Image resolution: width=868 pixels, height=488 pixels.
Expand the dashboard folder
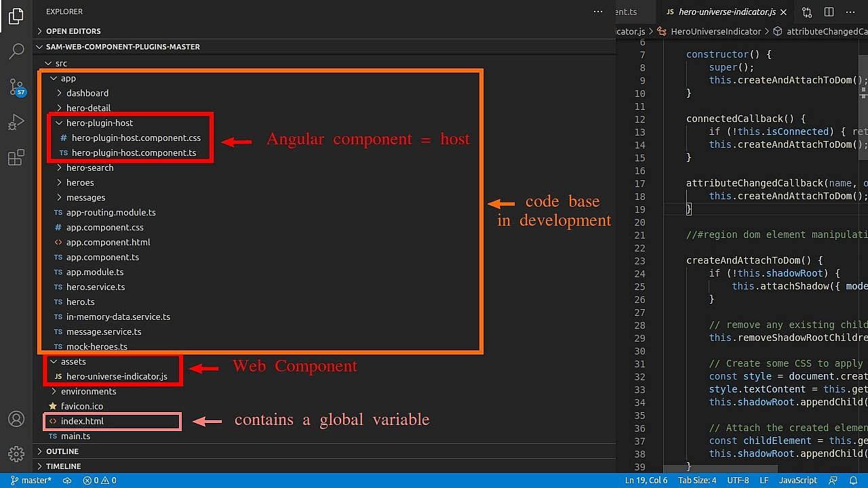click(x=87, y=93)
